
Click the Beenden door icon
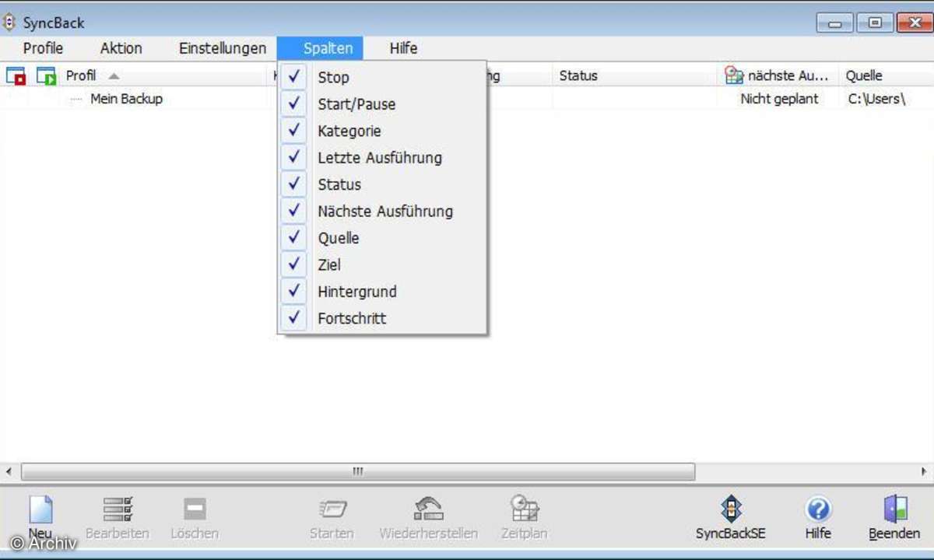(x=894, y=509)
